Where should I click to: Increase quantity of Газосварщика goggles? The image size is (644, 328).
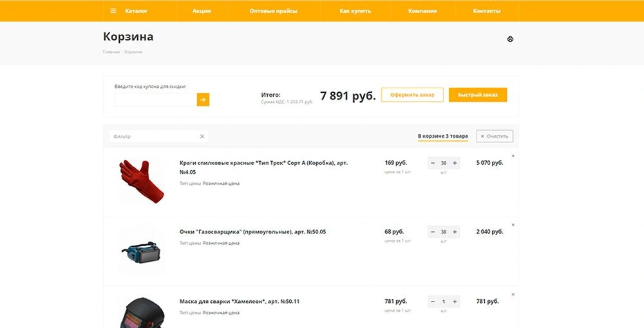455,232
